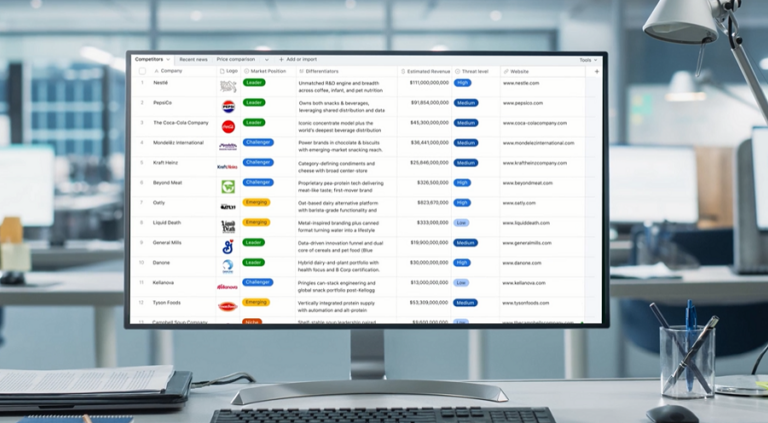Click the Oatly logo icon
The width and height of the screenshot is (768, 423).
click(228, 207)
